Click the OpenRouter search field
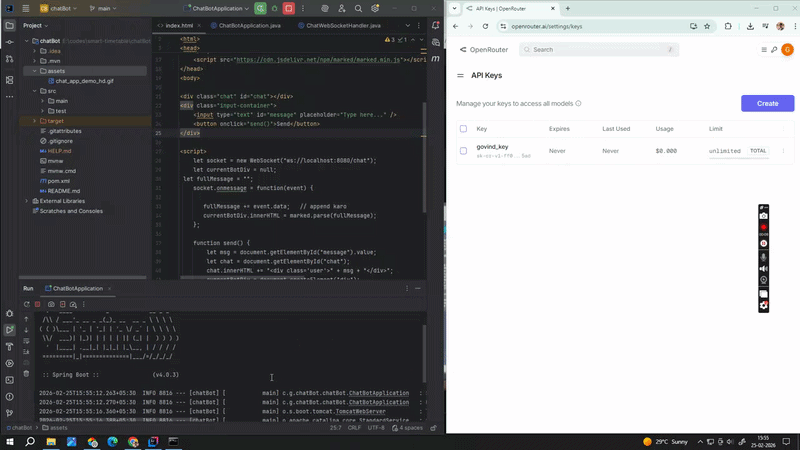 (x=599, y=49)
